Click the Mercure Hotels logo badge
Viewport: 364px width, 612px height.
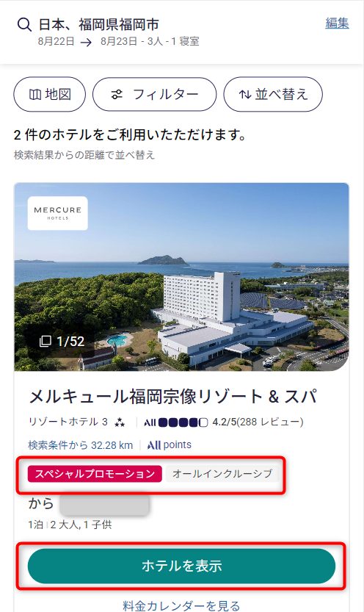pos(58,213)
